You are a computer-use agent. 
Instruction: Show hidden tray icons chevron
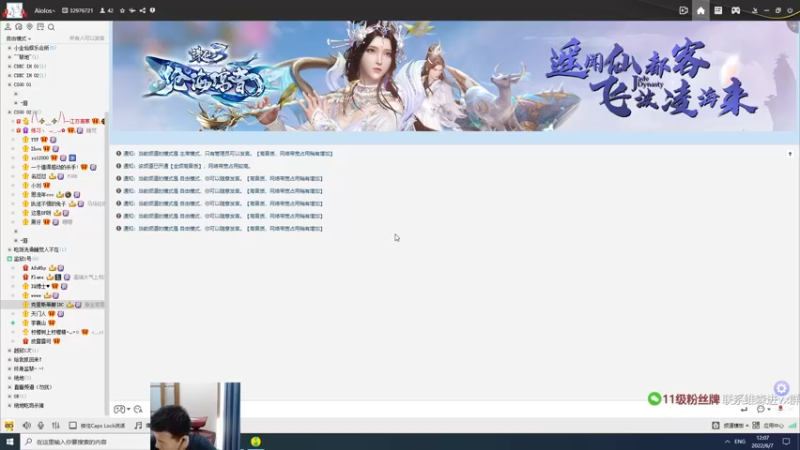727,441
